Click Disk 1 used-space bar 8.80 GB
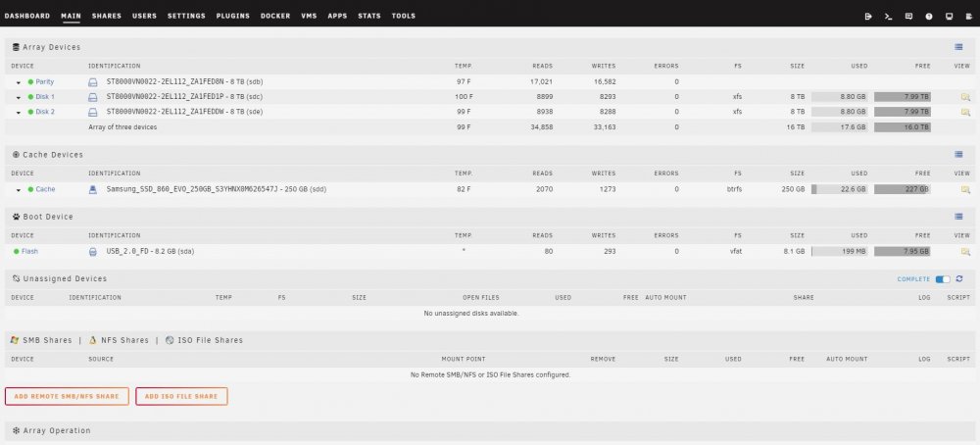Image resolution: width=980 pixels, height=445 pixels. pyautogui.click(x=840, y=97)
